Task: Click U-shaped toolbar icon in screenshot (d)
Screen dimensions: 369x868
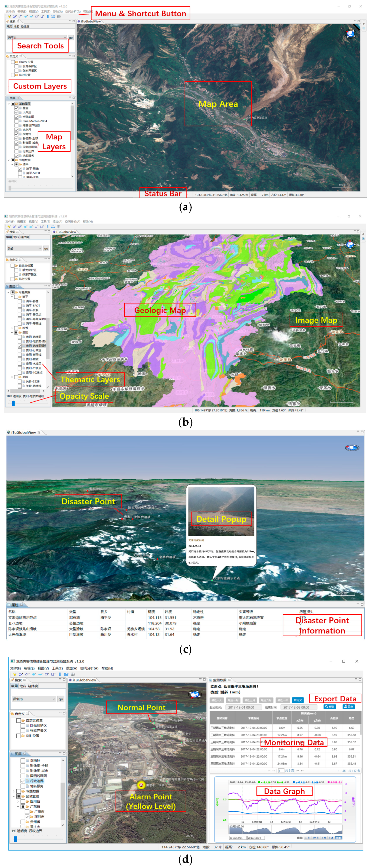Action: (53, 674)
